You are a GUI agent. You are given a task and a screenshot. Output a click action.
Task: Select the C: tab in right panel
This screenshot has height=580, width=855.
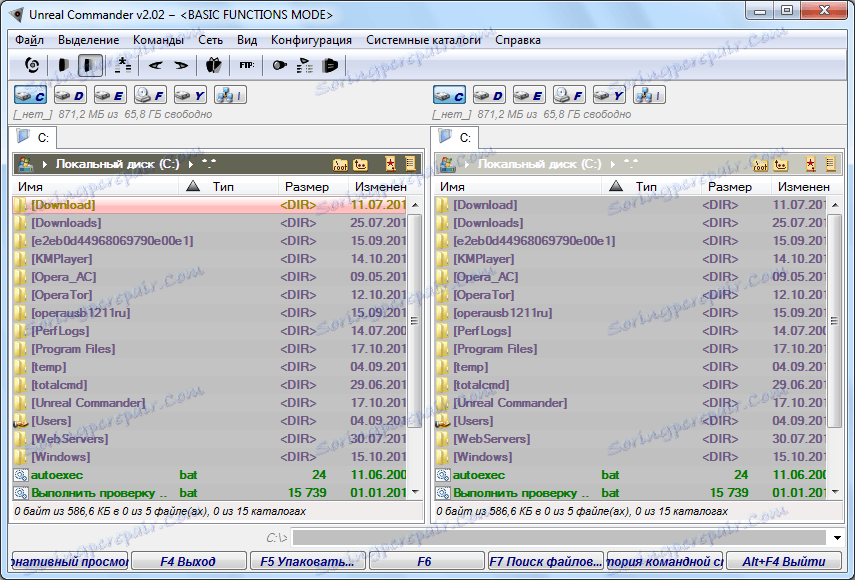point(455,137)
